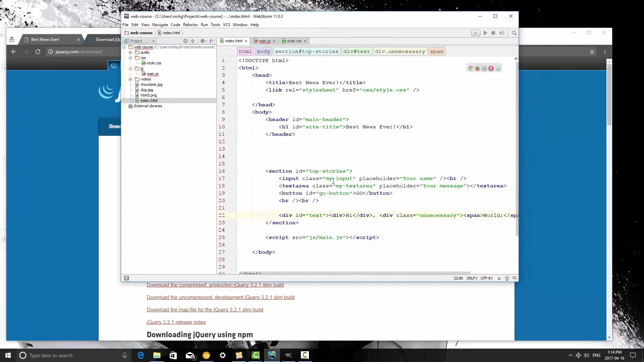This screenshot has width=644, height=362.
Task: Start debugging with the bug icon
Action: point(493,33)
